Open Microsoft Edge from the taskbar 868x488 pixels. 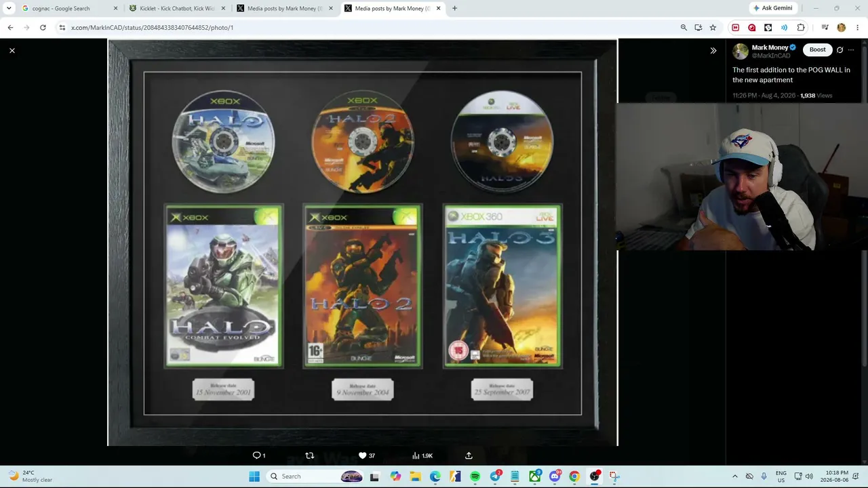(x=435, y=476)
